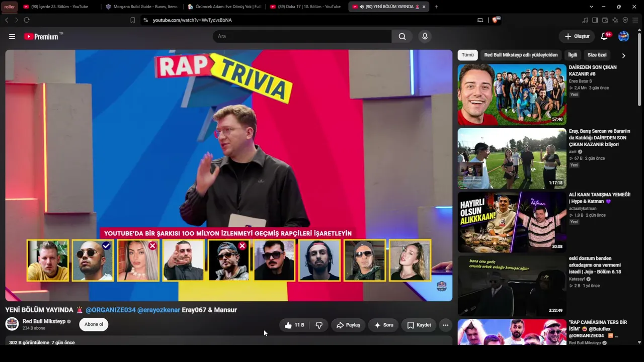
Task: Switch to Daha 17 10. Bölüm tab
Action: click(306, 7)
